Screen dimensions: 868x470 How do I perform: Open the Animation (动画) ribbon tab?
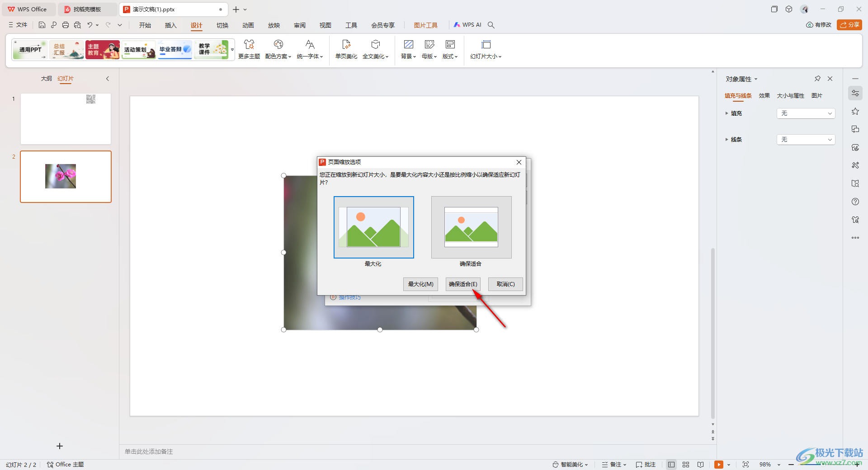pos(248,25)
